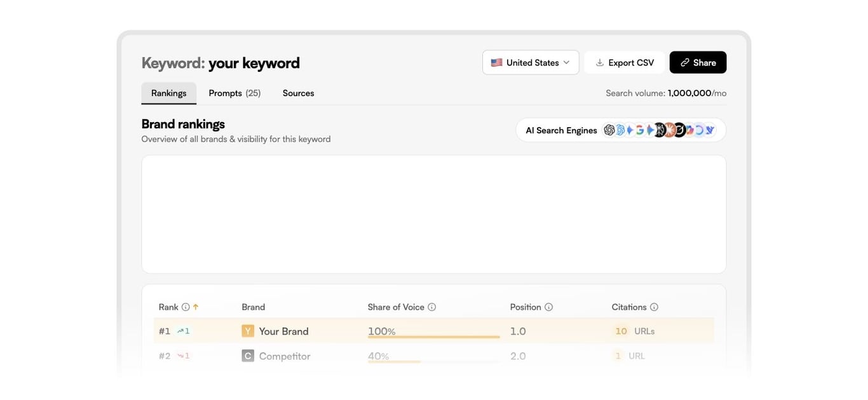Click the ChatGPT black logo icon
Image resolution: width=868 pixels, height=400 pixels.
click(609, 130)
